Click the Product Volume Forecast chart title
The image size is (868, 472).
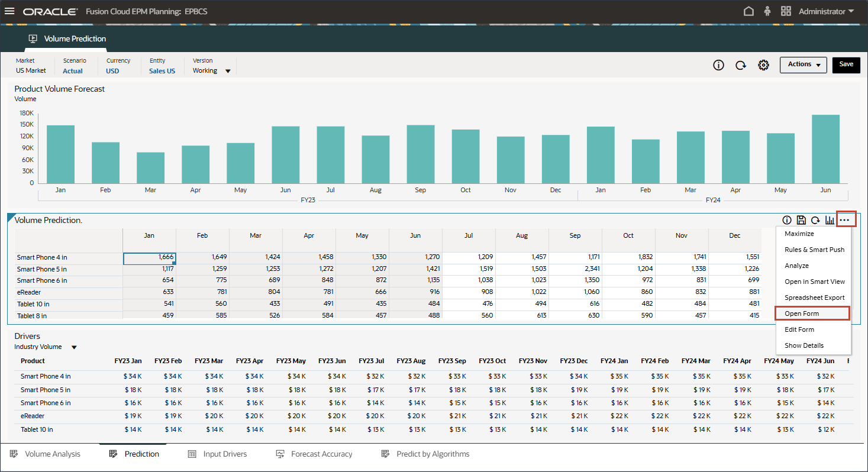click(x=60, y=89)
